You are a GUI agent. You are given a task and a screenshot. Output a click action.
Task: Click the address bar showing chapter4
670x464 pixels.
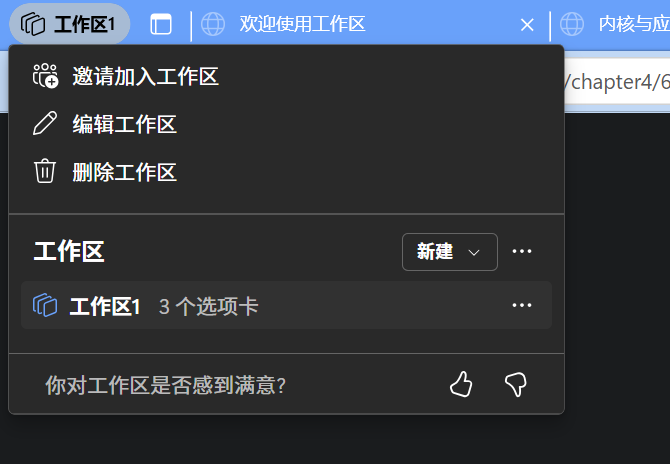617,82
